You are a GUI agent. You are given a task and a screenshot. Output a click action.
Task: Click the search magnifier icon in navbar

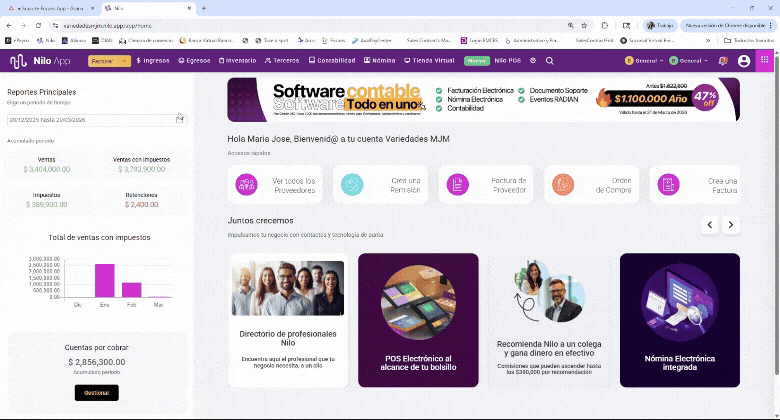(552, 61)
